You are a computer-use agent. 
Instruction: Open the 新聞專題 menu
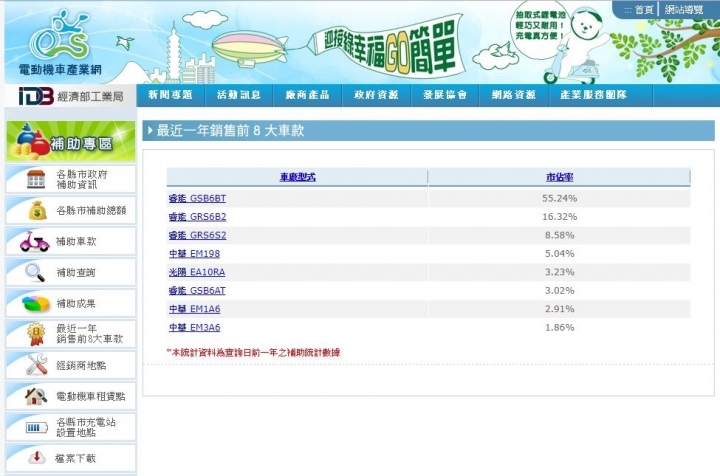[170, 95]
